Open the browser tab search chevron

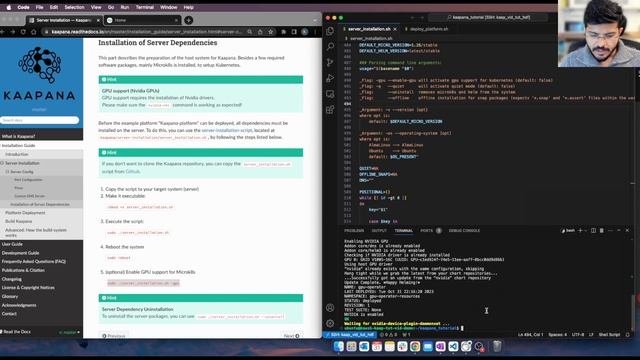315,20
